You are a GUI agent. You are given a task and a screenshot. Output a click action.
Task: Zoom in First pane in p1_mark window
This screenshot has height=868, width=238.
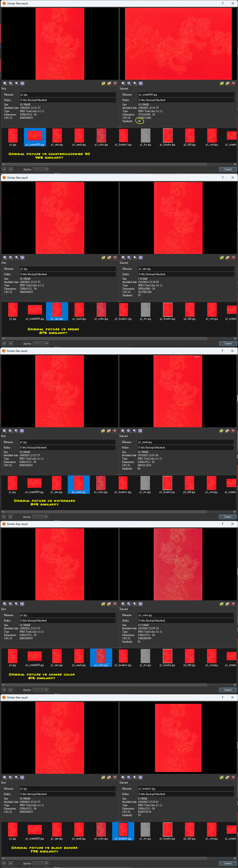[x=10, y=431]
